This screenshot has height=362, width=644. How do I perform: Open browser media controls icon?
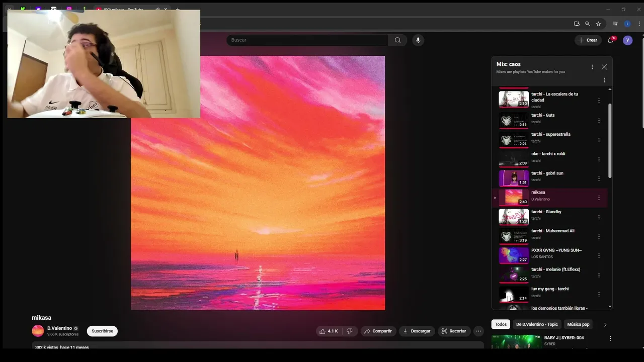coord(615,24)
